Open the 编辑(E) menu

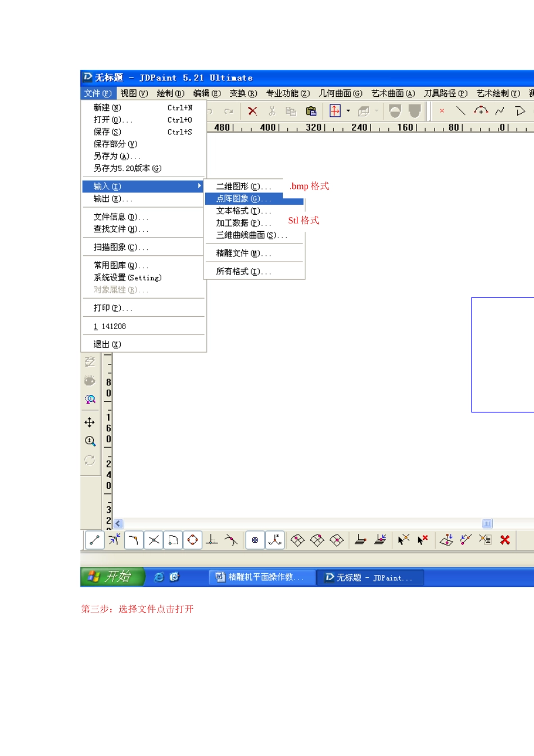coord(207,93)
